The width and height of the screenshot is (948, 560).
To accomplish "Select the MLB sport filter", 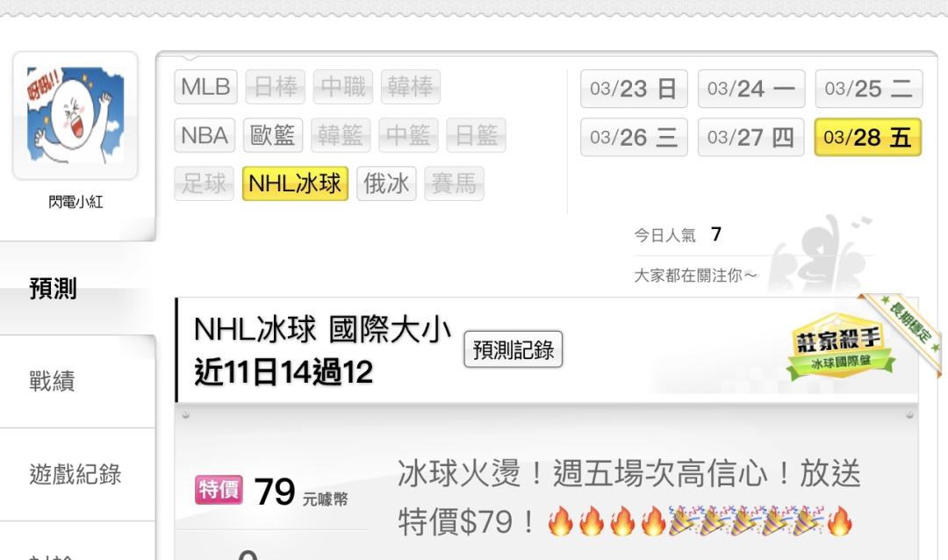I will (x=205, y=87).
